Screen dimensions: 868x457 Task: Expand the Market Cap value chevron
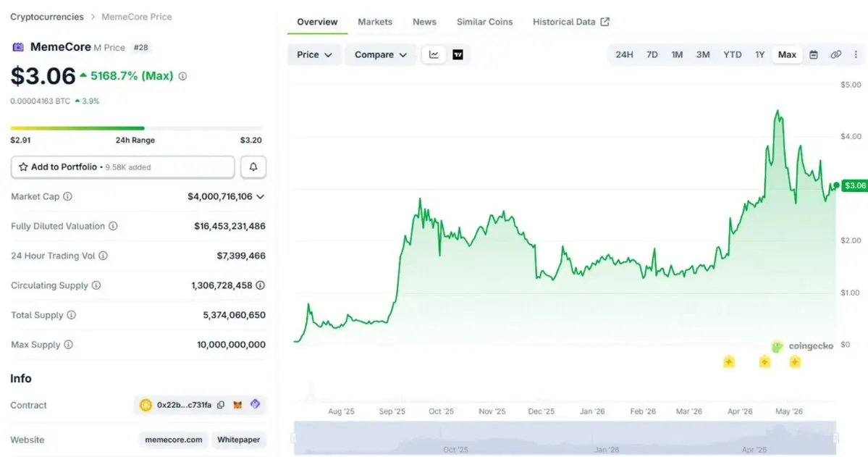260,197
